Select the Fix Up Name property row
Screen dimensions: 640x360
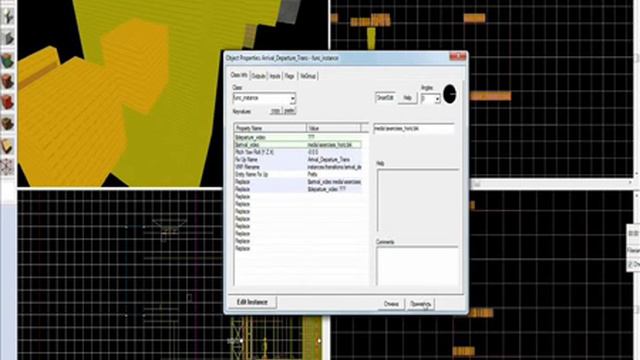(298, 160)
